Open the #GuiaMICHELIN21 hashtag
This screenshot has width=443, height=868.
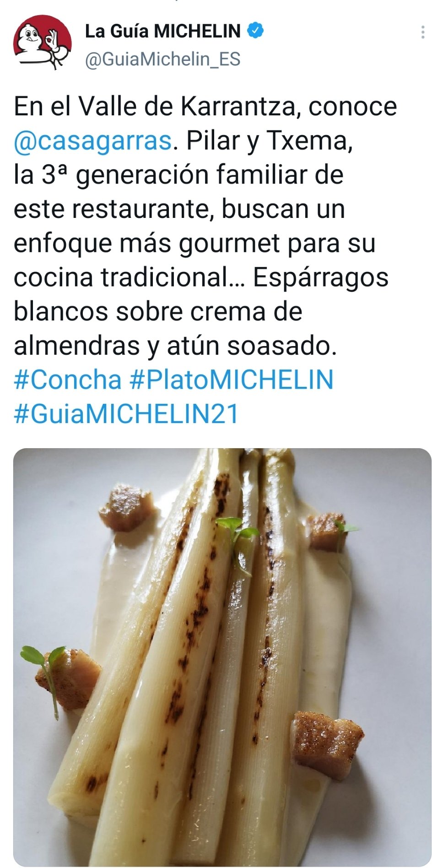pyautogui.click(x=127, y=414)
